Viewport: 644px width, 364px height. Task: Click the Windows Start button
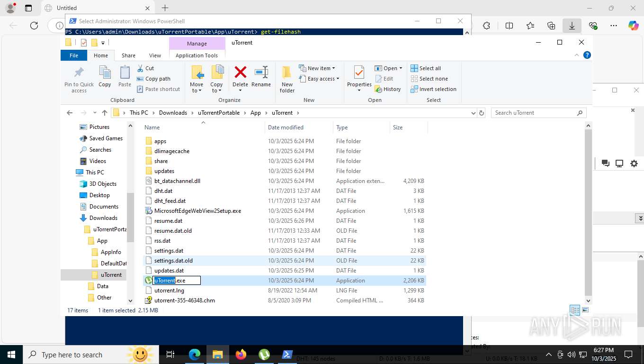point(11,355)
